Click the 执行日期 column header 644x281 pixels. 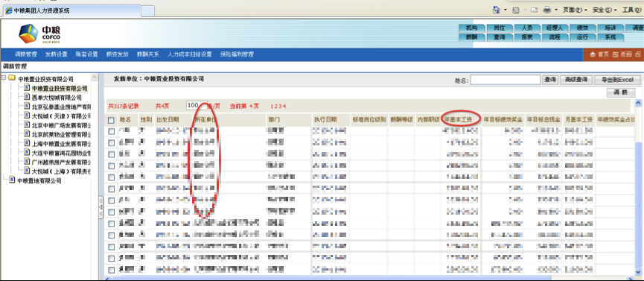325,120
